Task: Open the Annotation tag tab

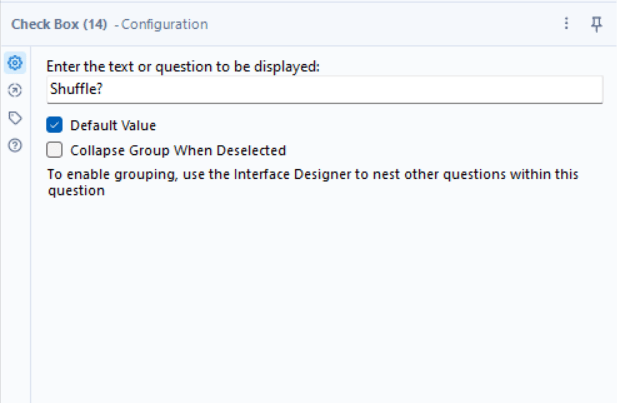Action: (x=15, y=118)
